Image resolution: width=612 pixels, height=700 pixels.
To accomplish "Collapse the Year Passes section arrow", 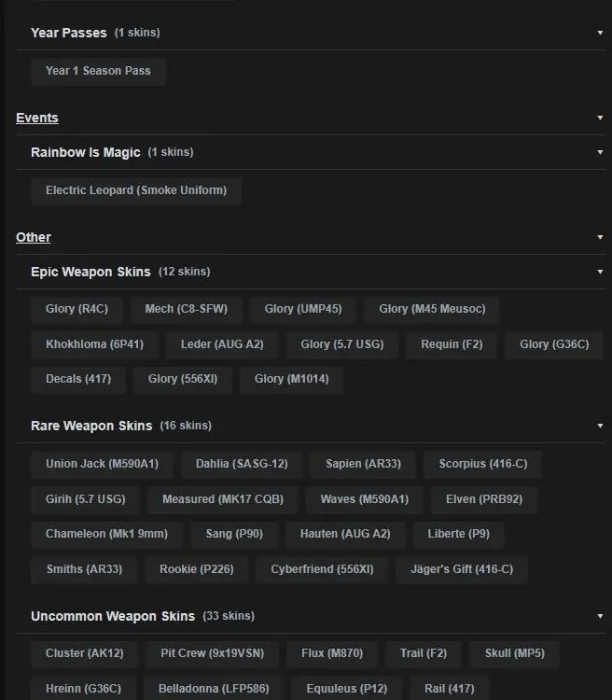I will [x=601, y=33].
